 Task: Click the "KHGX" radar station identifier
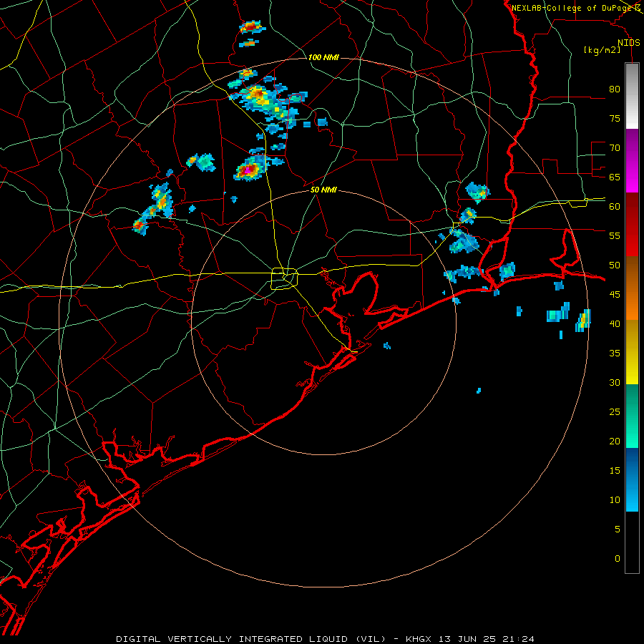pos(420,639)
